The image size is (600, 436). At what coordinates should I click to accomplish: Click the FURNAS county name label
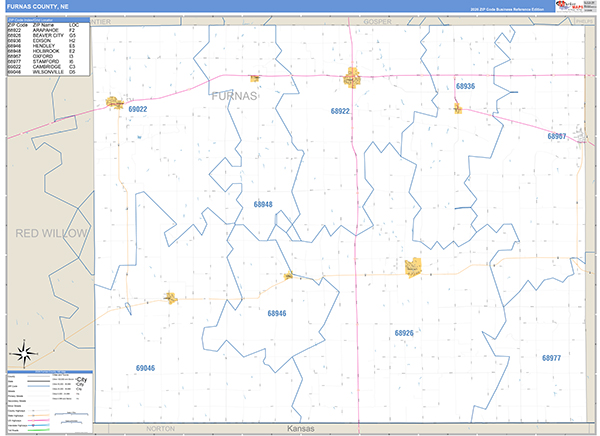[x=234, y=96]
